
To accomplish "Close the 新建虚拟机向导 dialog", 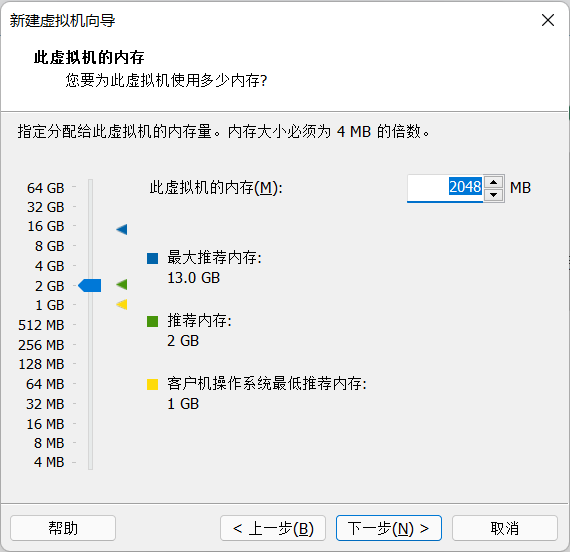I will point(548,20).
